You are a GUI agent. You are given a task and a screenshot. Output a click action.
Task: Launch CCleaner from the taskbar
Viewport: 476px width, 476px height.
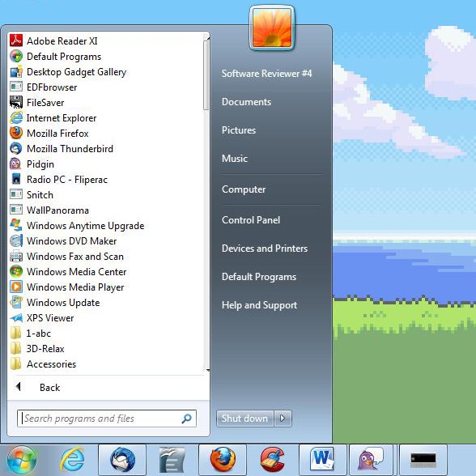click(x=272, y=460)
